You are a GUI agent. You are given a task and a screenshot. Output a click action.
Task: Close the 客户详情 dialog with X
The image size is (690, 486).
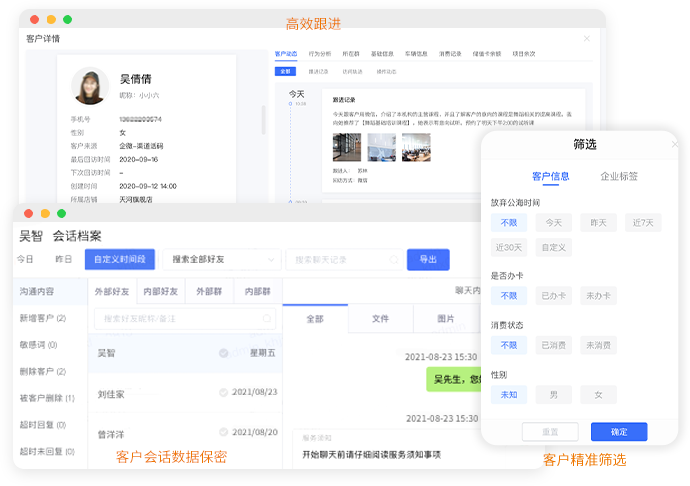pos(587,39)
